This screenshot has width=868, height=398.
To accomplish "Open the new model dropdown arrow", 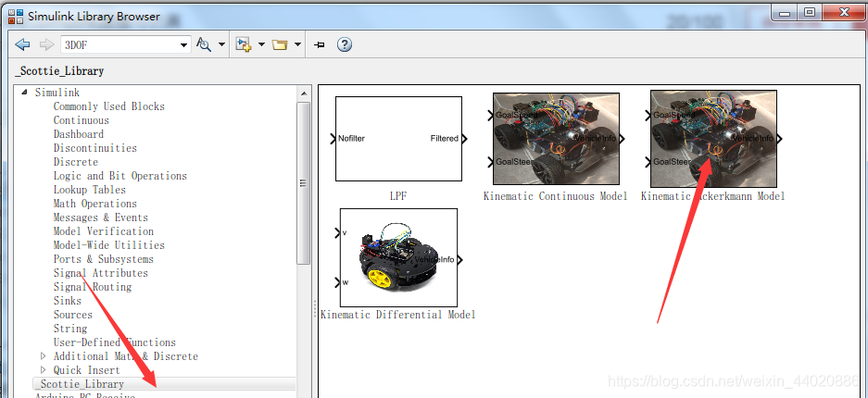I will (x=261, y=44).
